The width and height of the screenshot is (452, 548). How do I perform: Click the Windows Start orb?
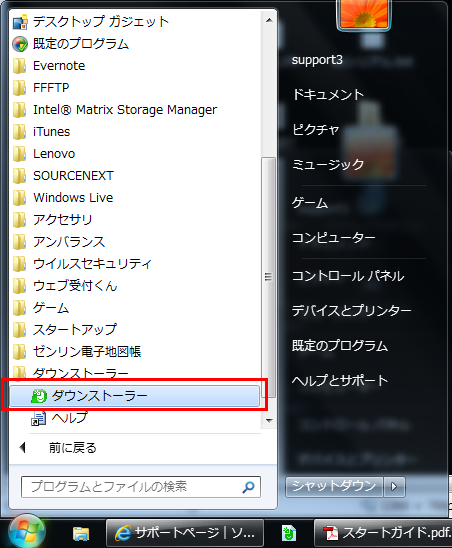[27, 532]
